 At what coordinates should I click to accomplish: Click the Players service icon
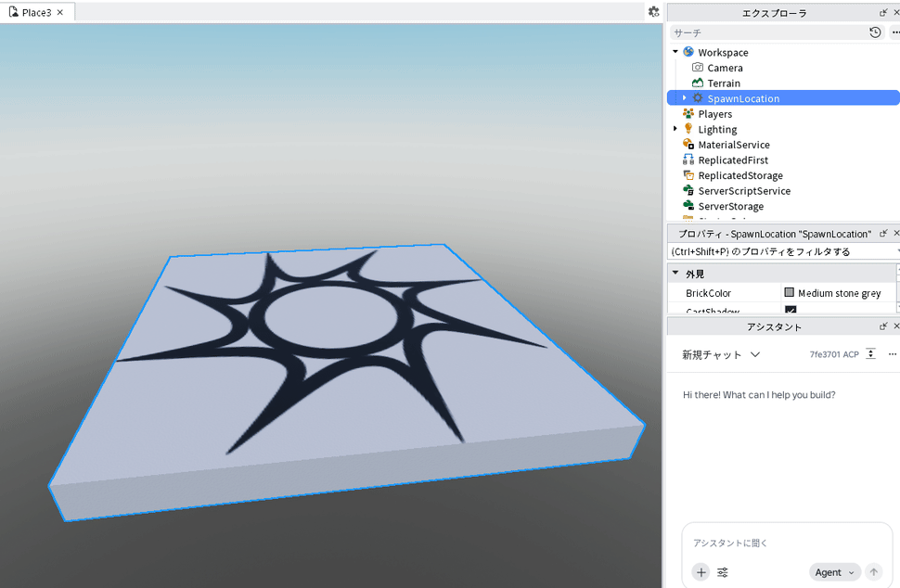pos(688,113)
